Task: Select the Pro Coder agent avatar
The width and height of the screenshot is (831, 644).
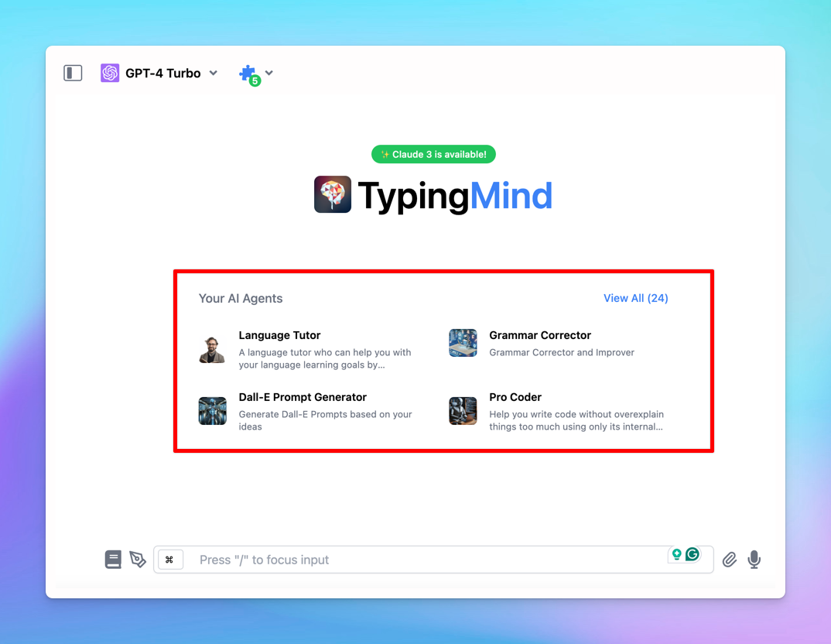Action: pos(463,411)
